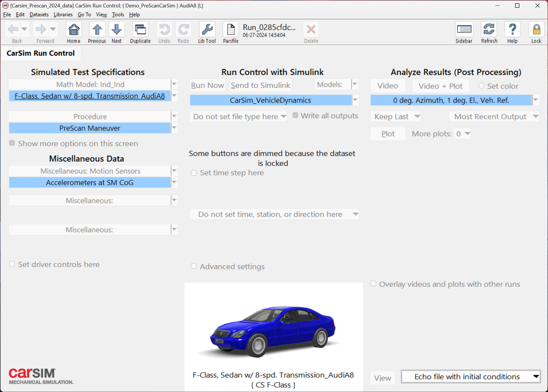Screen dimensions: 548x392
Task: Open the Tools menu
Action: pyautogui.click(x=118, y=15)
